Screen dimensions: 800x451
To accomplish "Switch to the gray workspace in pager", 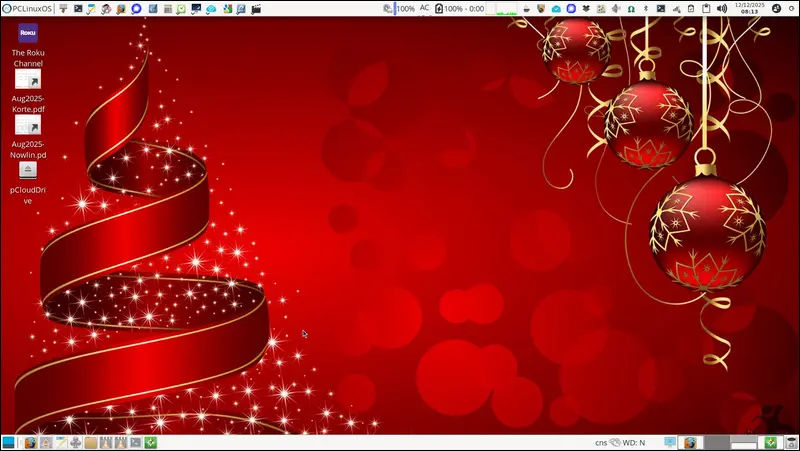I will [x=717, y=443].
